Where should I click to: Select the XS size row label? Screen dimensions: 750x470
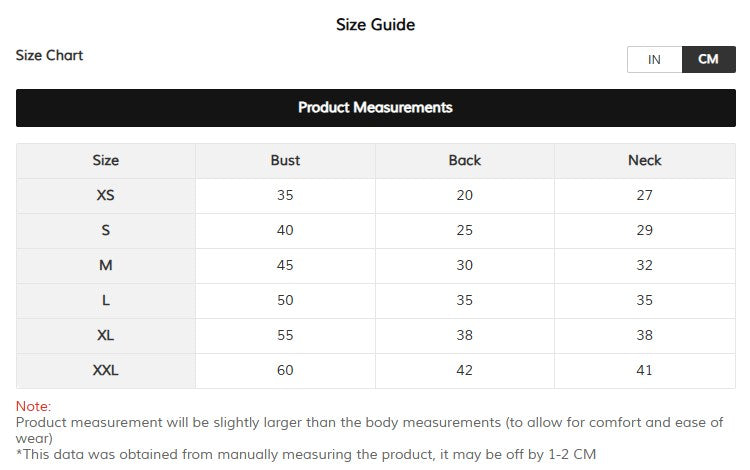(106, 196)
